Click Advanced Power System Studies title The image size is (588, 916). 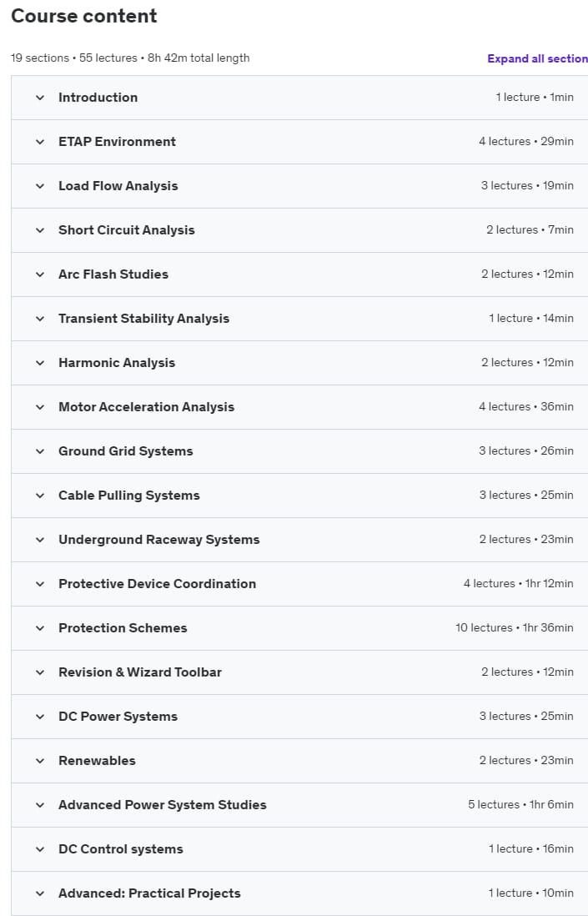pos(163,805)
